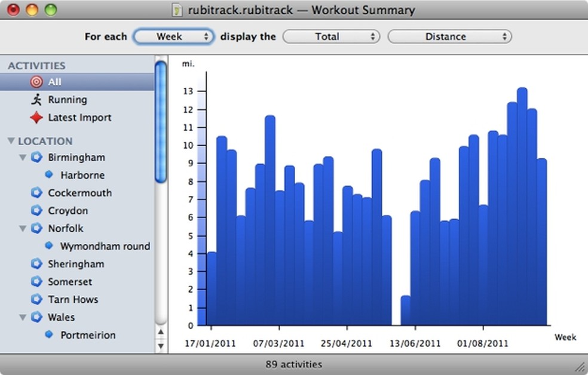Click the window title 'rubitrack.rubitrack — Workout Summary'
This screenshot has width=588, height=375.
coord(301,10)
